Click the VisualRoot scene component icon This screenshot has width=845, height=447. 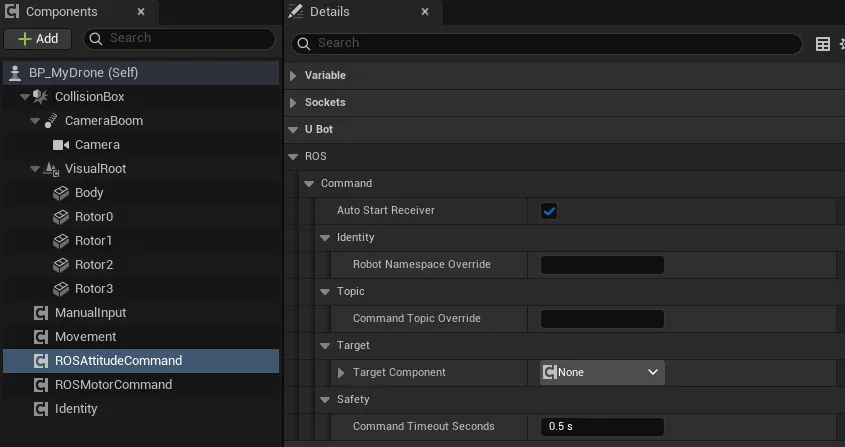click(x=51, y=169)
